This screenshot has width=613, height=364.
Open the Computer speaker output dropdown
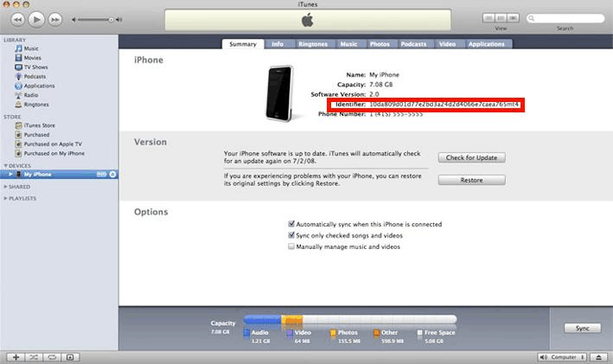tap(562, 357)
